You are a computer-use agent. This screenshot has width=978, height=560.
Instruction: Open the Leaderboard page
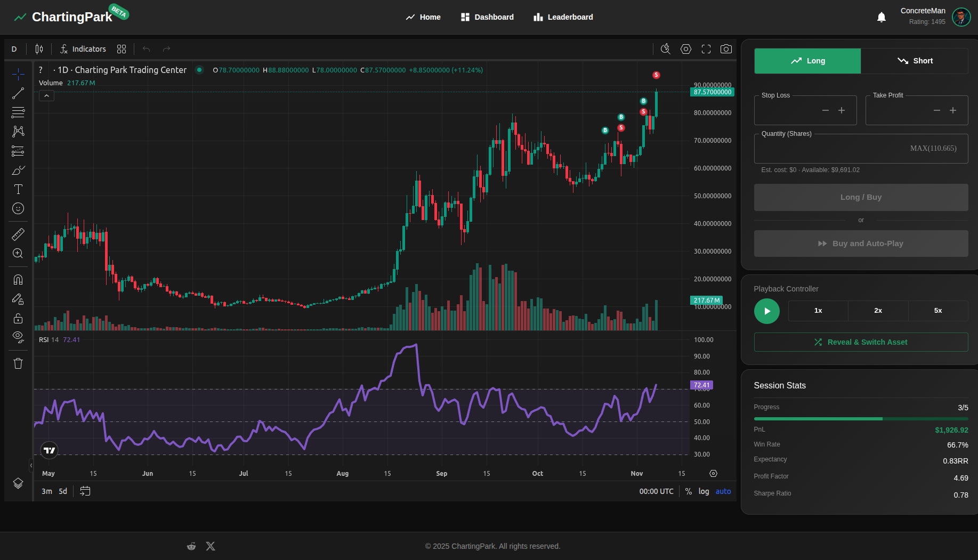[x=563, y=17]
